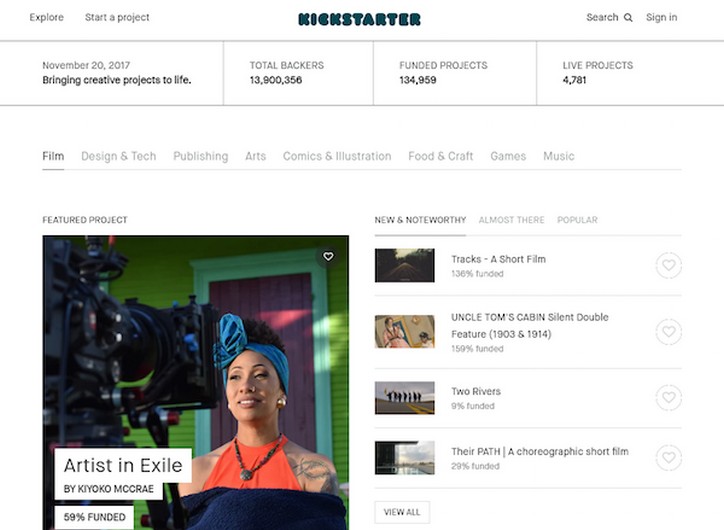Click the 29% funded text
This screenshot has width=724, height=530.
click(476, 466)
